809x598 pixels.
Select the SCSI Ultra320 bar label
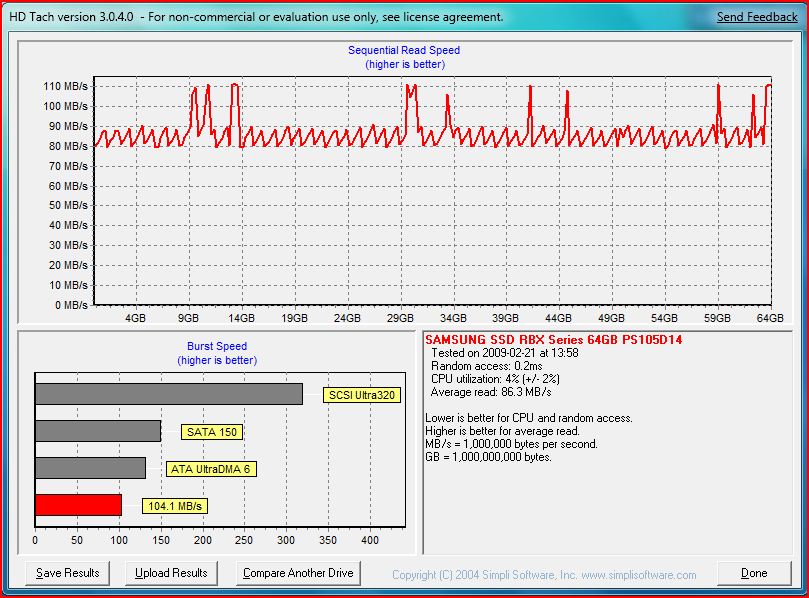tap(362, 395)
